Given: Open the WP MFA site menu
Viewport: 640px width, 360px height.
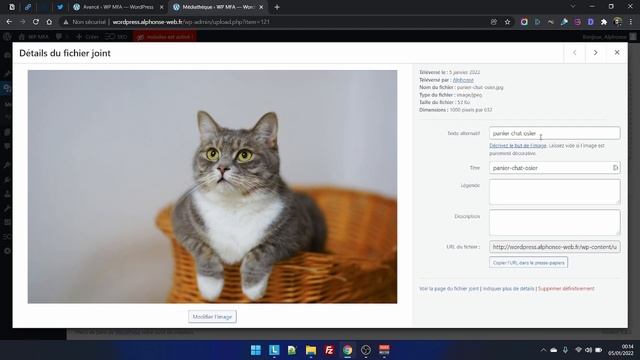Looking at the screenshot, I should click(33, 37).
